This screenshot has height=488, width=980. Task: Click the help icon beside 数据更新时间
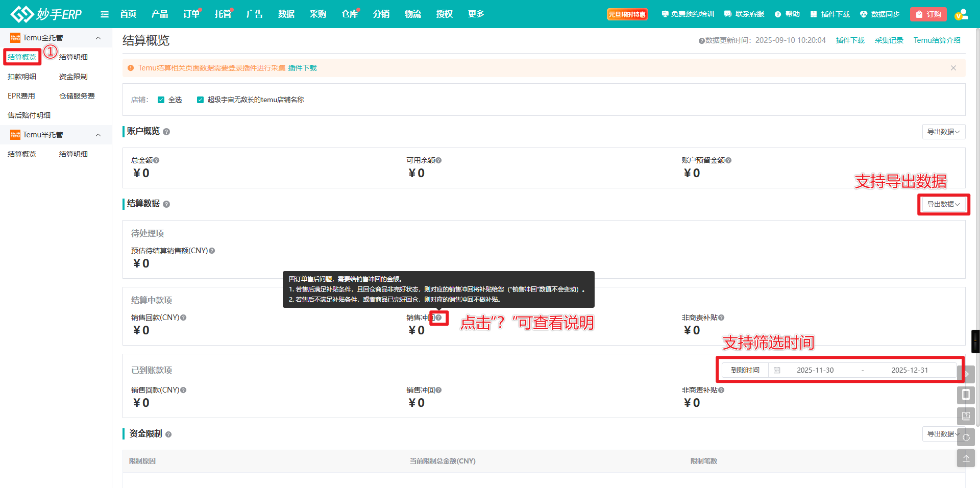(701, 41)
